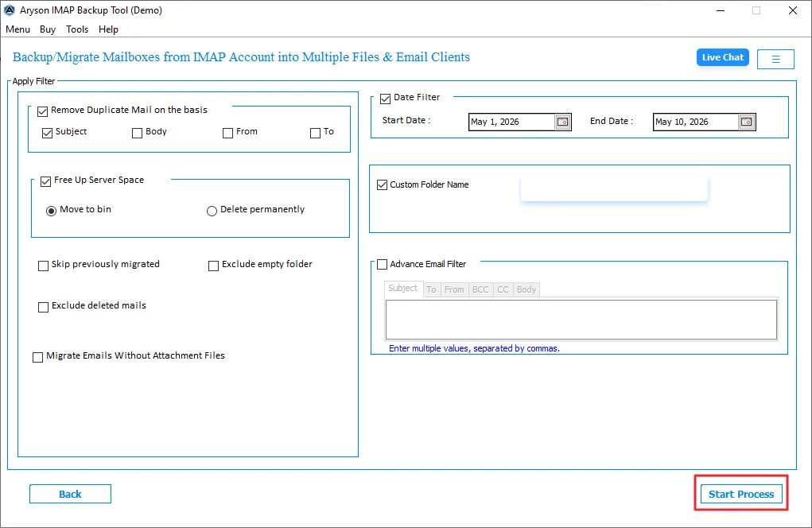Open the Help menu
Screen dimensions: 812x528
pos(108,29)
